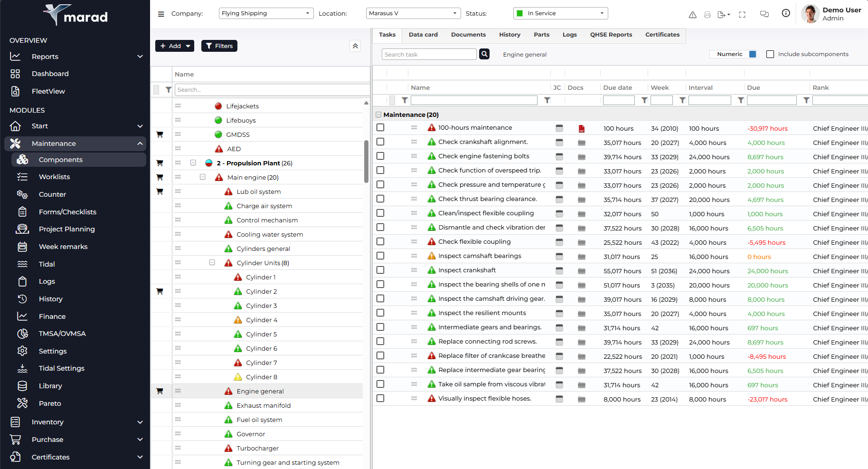
Task: Click the Search task input field
Action: 429,54
